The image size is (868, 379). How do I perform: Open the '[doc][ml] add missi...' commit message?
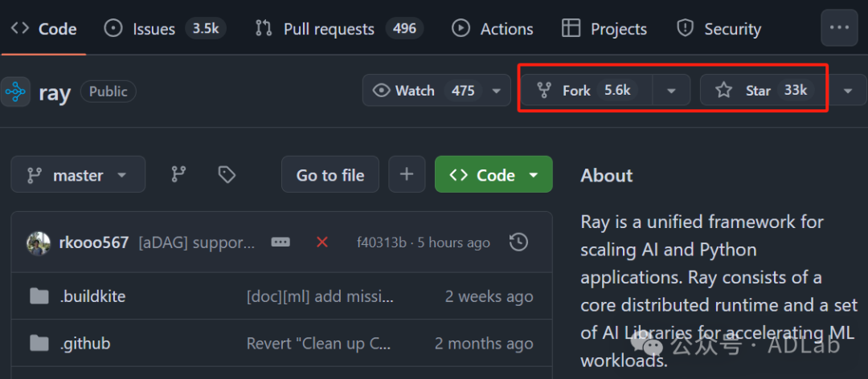[321, 296]
